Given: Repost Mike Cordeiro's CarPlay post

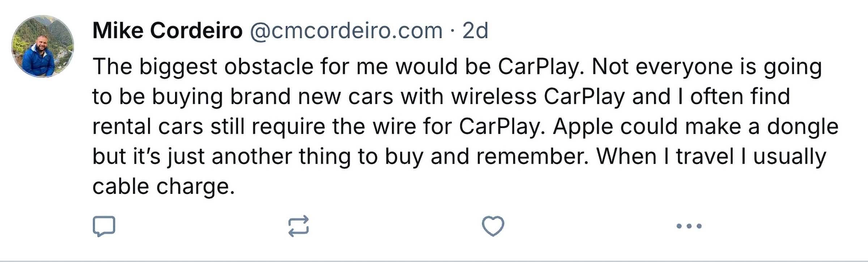Looking at the screenshot, I should pyautogui.click(x=298, y=226).
